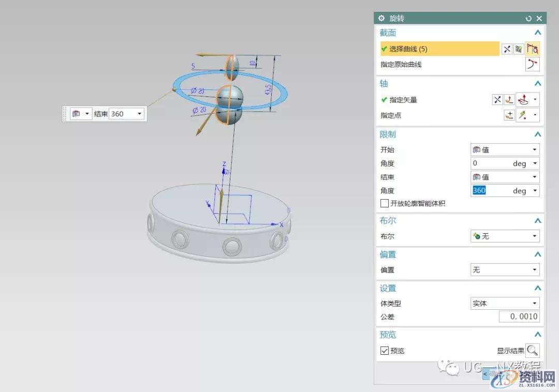Open the 开始 limit type dropdown

pyautogui.click(x=505, y=150)
